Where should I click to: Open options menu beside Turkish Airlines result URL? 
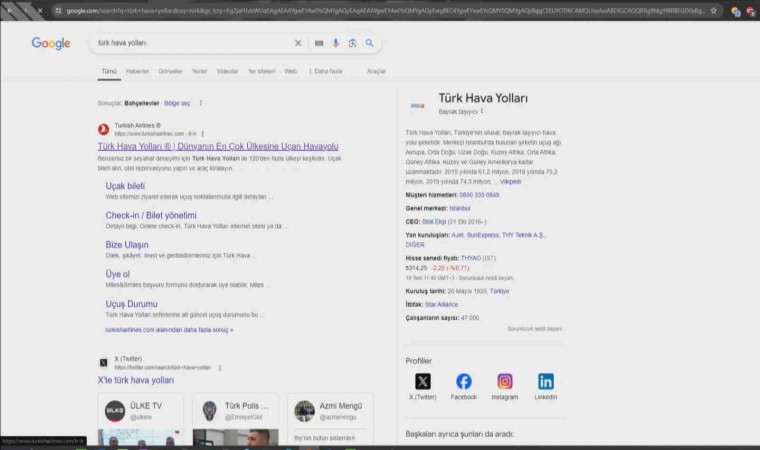(x=202, y=133)
